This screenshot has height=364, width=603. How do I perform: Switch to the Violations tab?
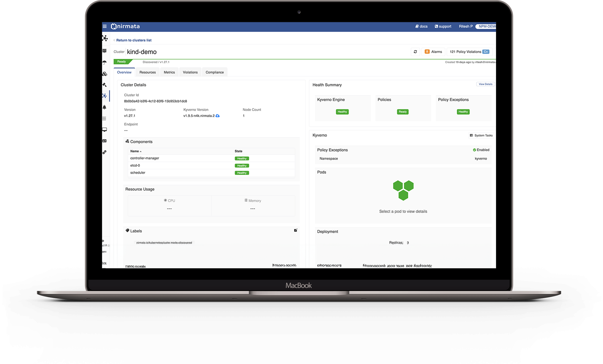coord(190,72)
